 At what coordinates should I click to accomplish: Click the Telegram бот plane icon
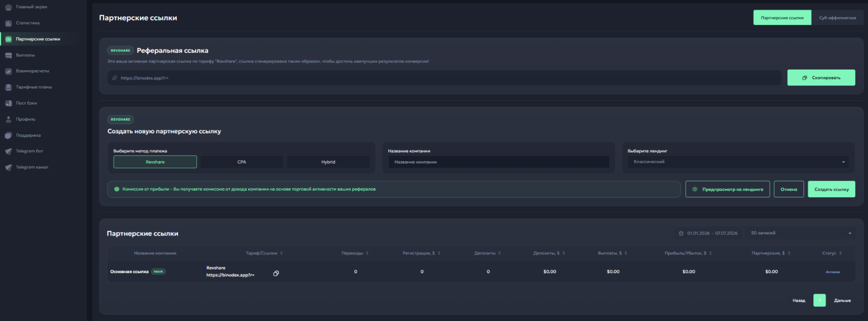tap(8, 151)
